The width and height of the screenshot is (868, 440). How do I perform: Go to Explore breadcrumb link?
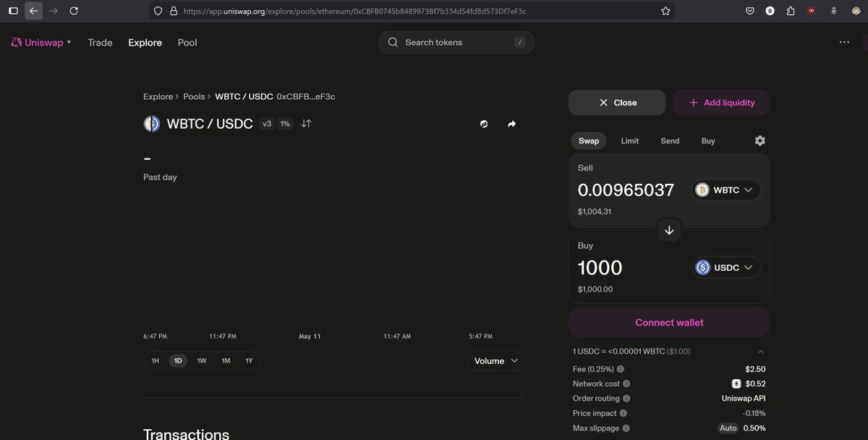click(x=158, y=96)
